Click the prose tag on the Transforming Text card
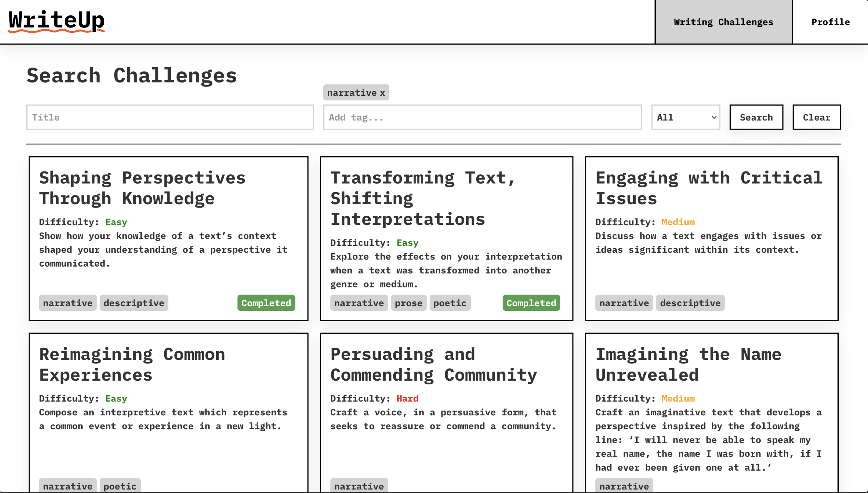Image resolution: width=868 pixels, height=493 pixels. click(x=408, y=303)
